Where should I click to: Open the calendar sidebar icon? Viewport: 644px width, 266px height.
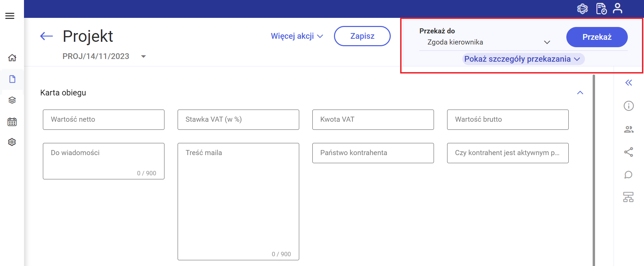pyautogui.click(x=12, y=122)
